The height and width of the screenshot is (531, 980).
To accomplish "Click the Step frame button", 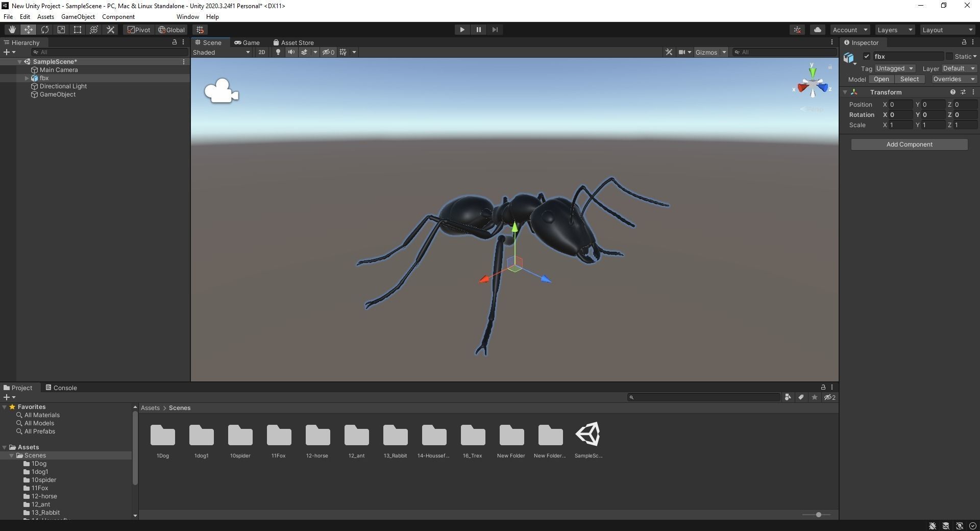I will coord(495,30).
